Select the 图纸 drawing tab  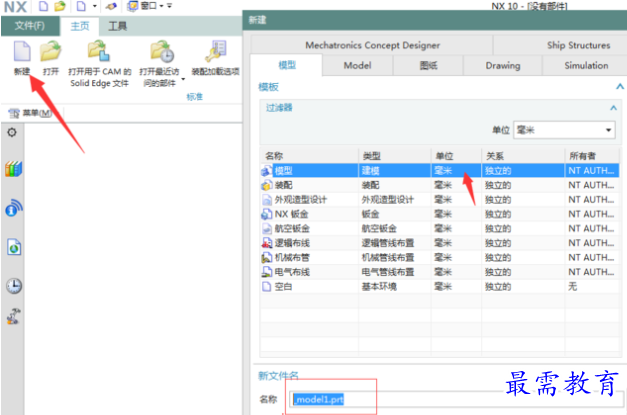click(428, 65)
